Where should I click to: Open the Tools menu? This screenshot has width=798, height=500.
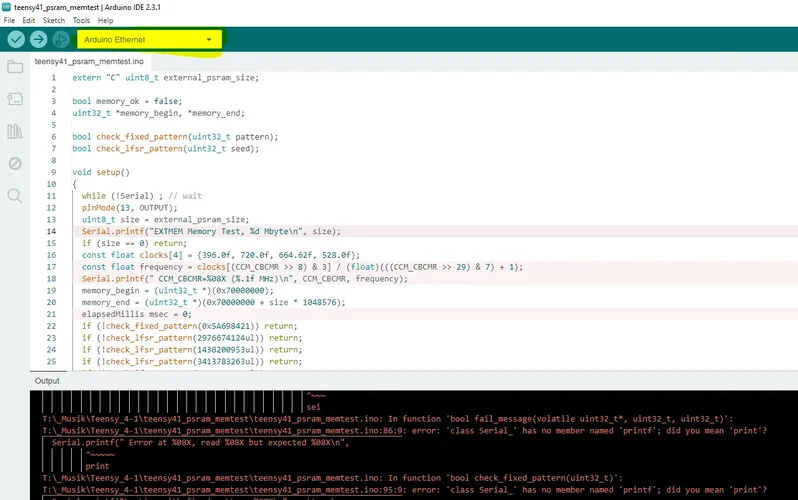pyautogui.click(x=81, y=20)
